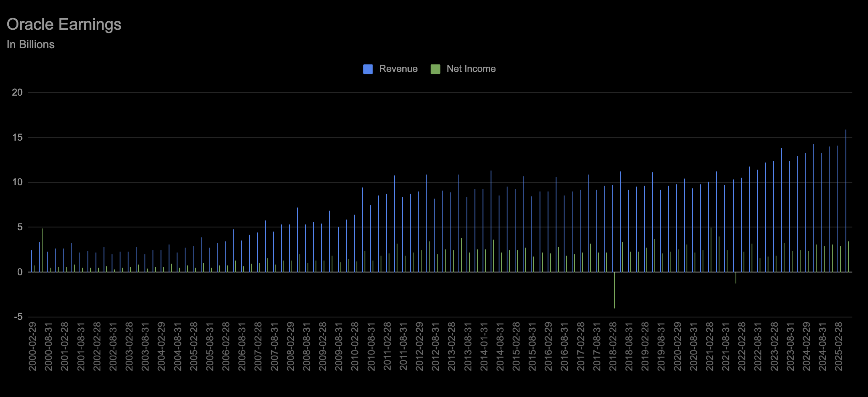Click the x-axis date label "2009-02-28"

pos(322,346)
